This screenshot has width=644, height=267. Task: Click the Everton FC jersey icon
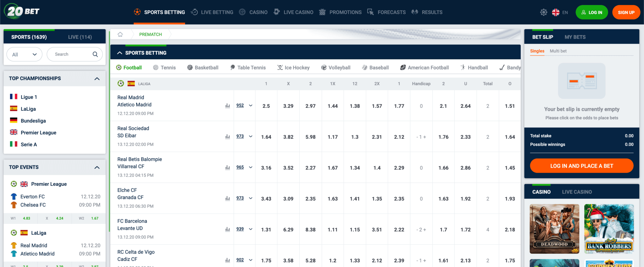14,197
